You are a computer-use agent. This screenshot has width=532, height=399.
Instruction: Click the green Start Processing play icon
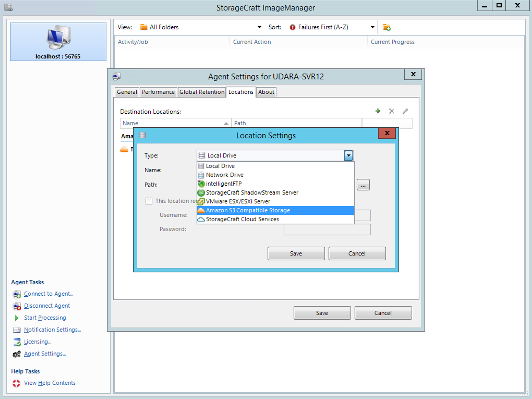17,318
